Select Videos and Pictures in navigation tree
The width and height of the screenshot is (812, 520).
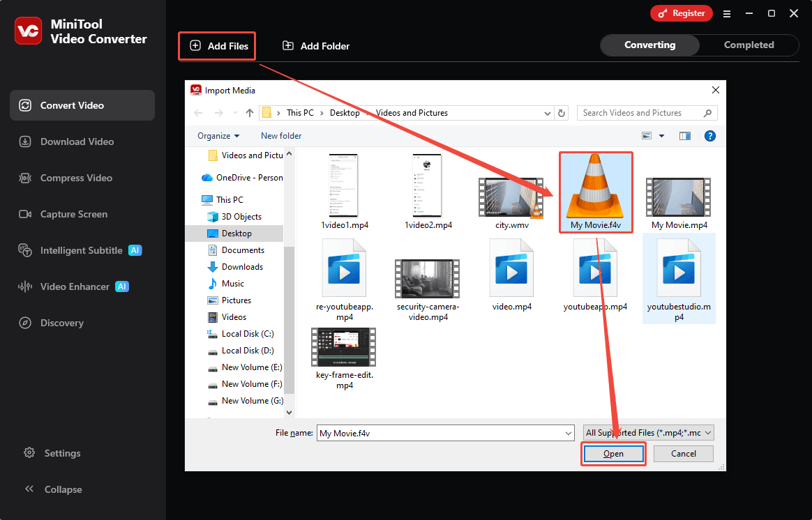tap(246, 155)
